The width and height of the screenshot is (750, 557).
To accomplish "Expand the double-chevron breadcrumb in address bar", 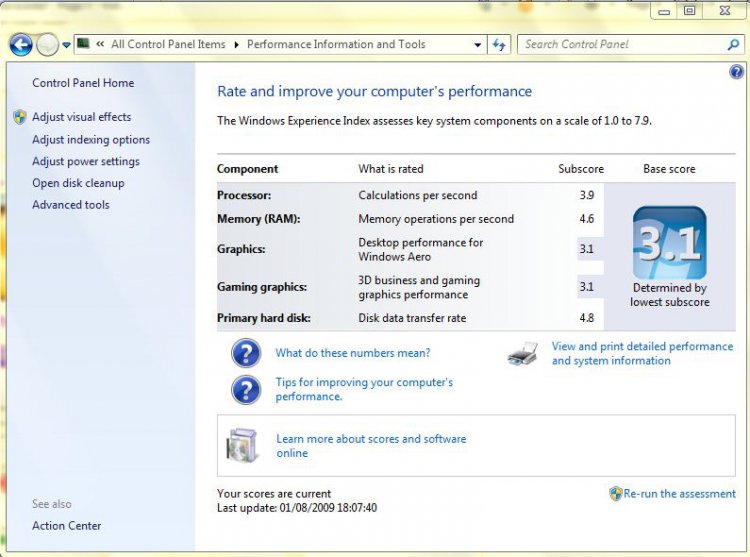I will click(100, 44).
